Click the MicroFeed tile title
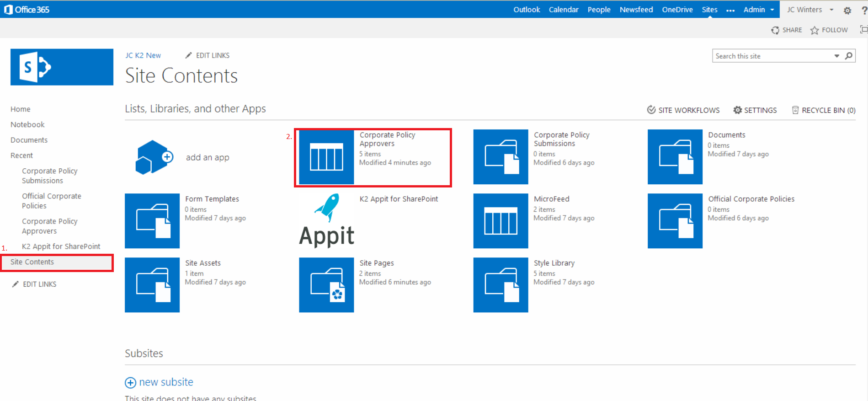868x401 pixels. point(551,199)
